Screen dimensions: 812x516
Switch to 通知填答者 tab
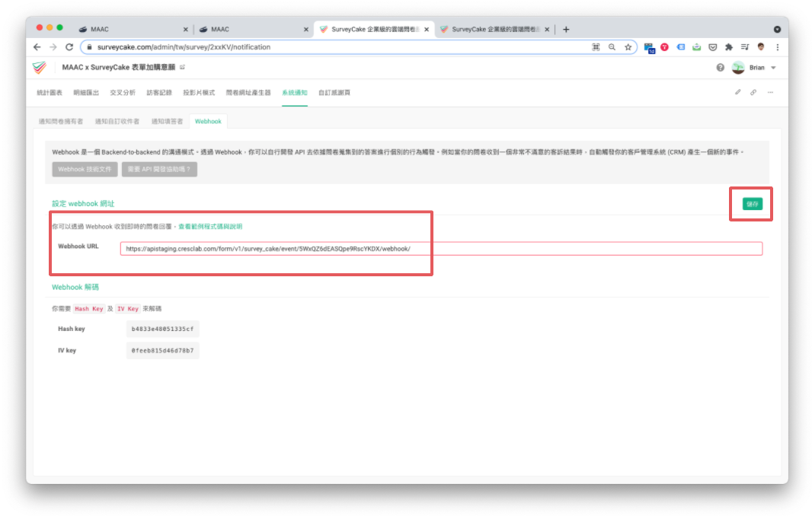click(167, 121)
